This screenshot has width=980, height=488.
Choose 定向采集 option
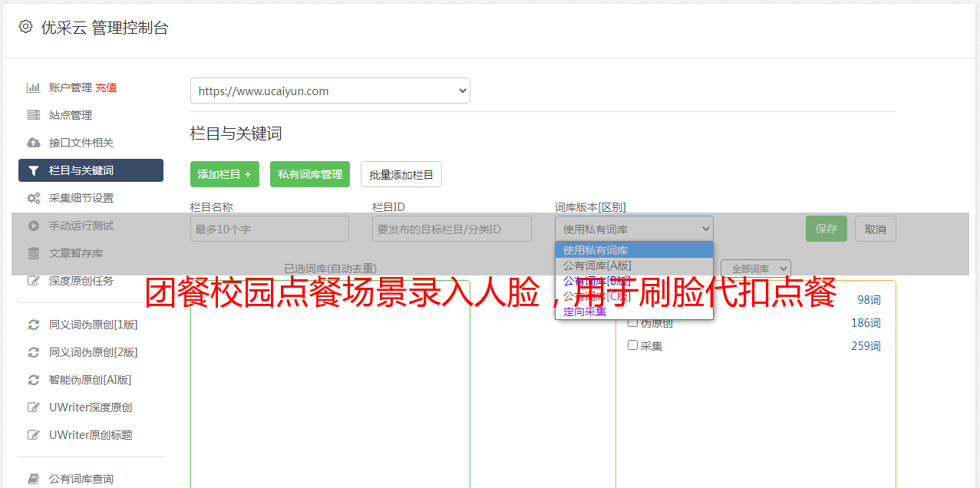click(634, 312)
